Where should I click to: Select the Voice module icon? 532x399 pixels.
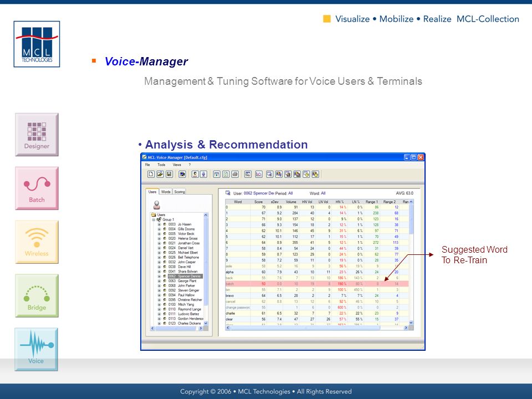[x=37, y=350]
